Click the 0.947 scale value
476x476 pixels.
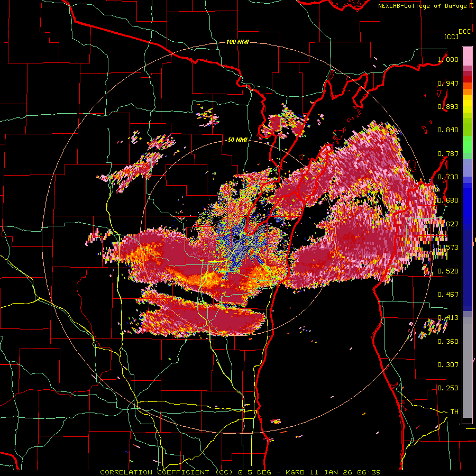coord(448,83)
